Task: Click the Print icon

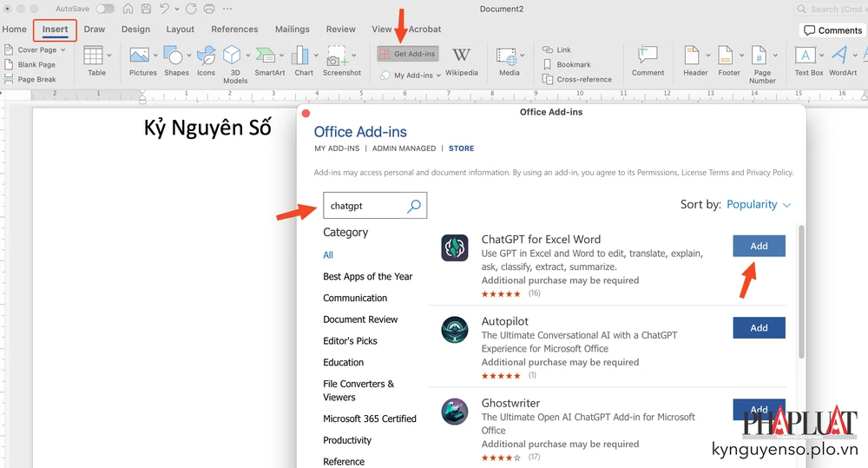Action: point(209,9)
